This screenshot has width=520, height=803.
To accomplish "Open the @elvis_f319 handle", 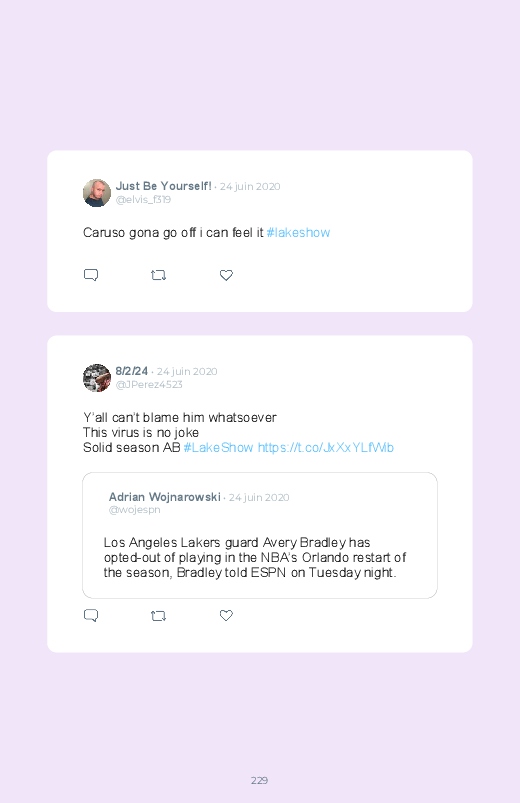I will (x=143, y=199).
